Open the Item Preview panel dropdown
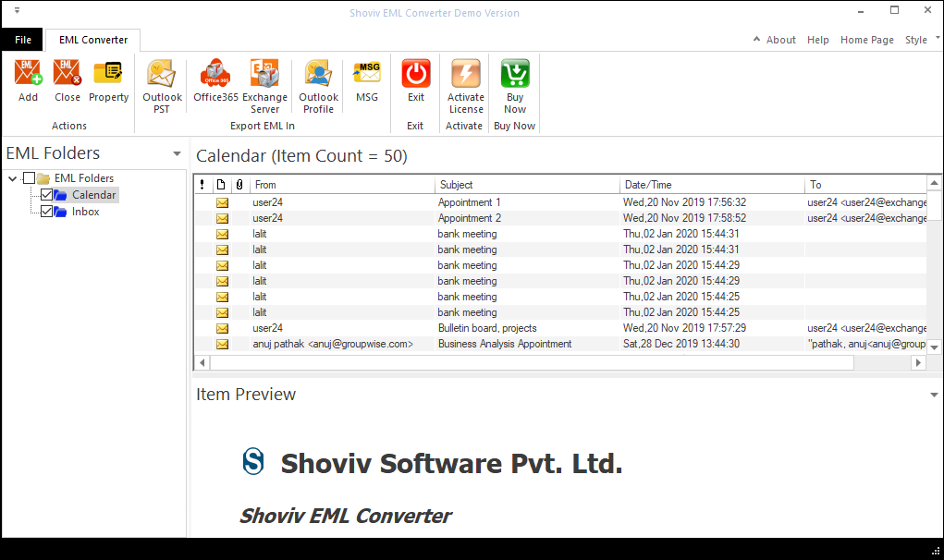The image size is (944, 560). pos(934,395)
